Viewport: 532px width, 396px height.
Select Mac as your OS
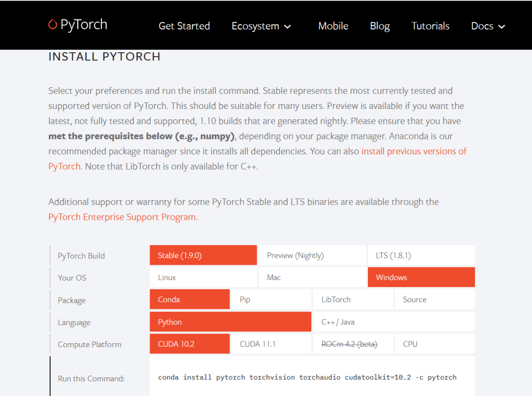pyautogui.click(x=312, y=277)
